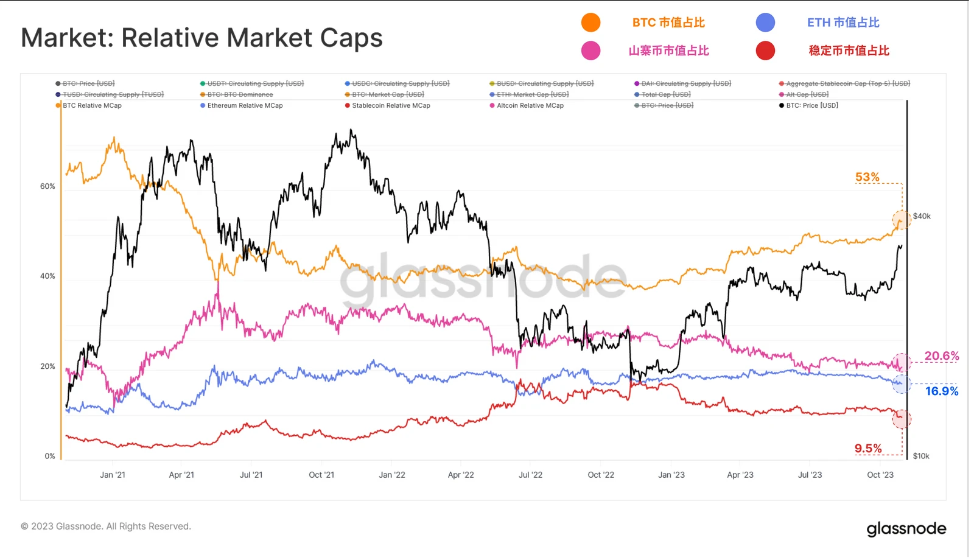
Task: Click the pink 山寨币市值占比 circle
Action: (x=590, y=51)
